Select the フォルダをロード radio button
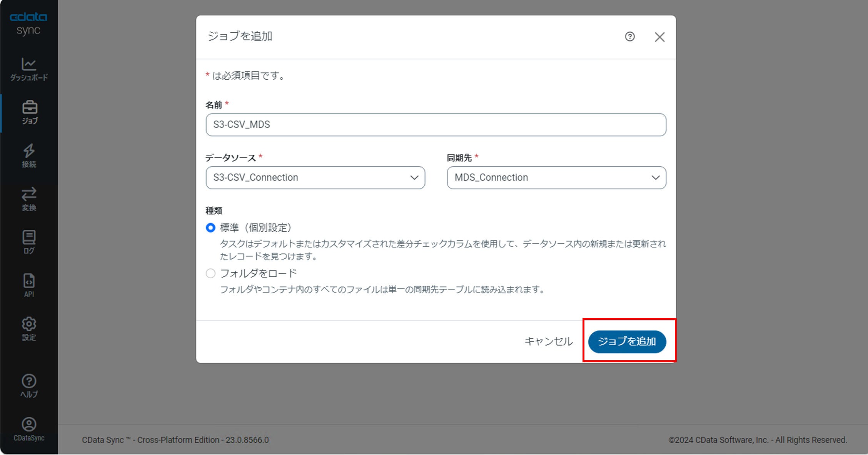 point(210,274)
